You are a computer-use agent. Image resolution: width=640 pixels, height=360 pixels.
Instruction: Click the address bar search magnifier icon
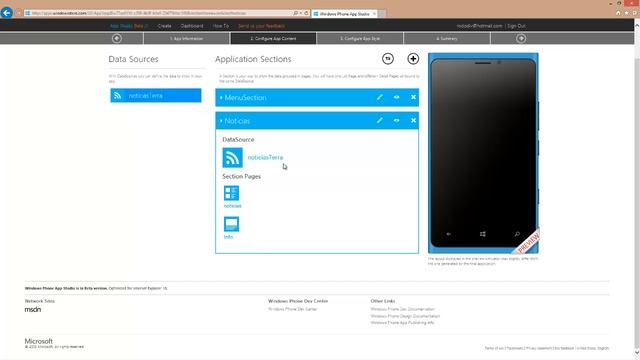coord(296,13)
